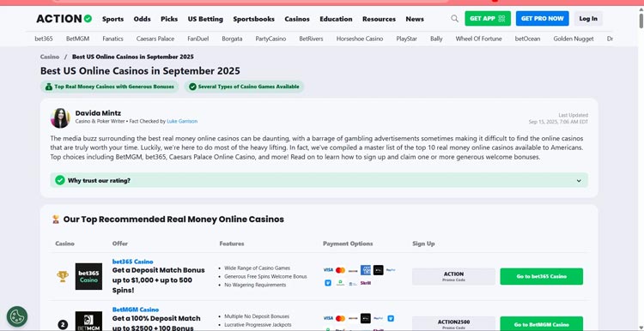The width and height of the screenshot is (644, 331).
Task: Click the BetMGM logo thumbnail
Action: click(88, 322)
